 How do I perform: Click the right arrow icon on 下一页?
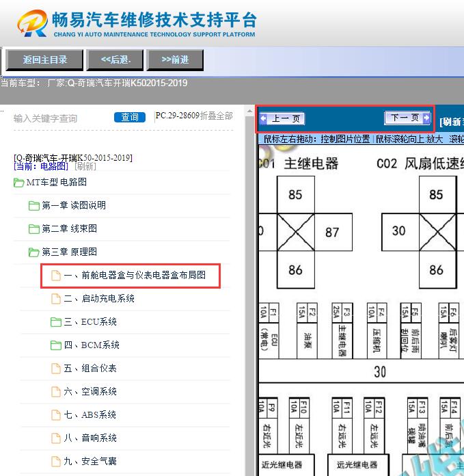pos(426,118)
